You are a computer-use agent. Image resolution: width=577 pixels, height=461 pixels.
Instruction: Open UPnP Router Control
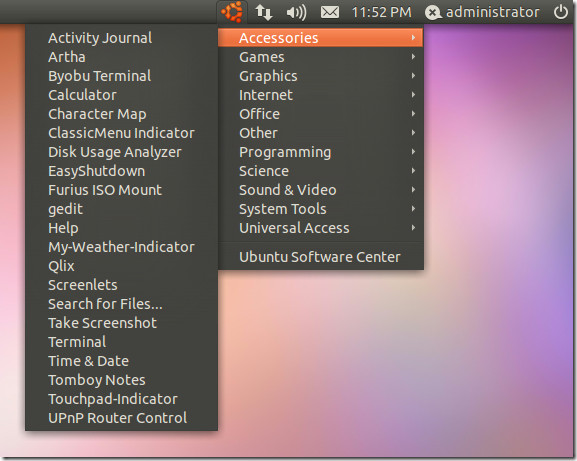121,418
